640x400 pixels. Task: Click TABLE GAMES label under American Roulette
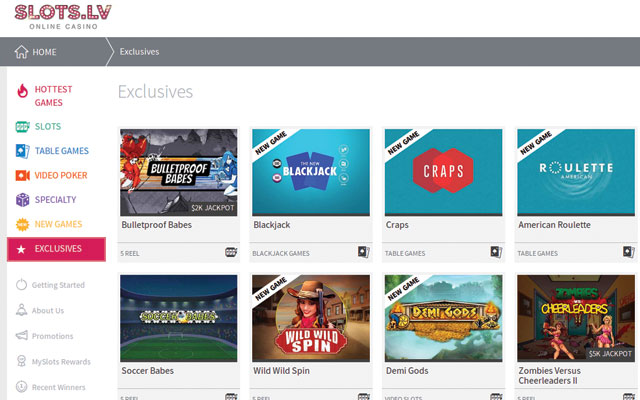538,253
